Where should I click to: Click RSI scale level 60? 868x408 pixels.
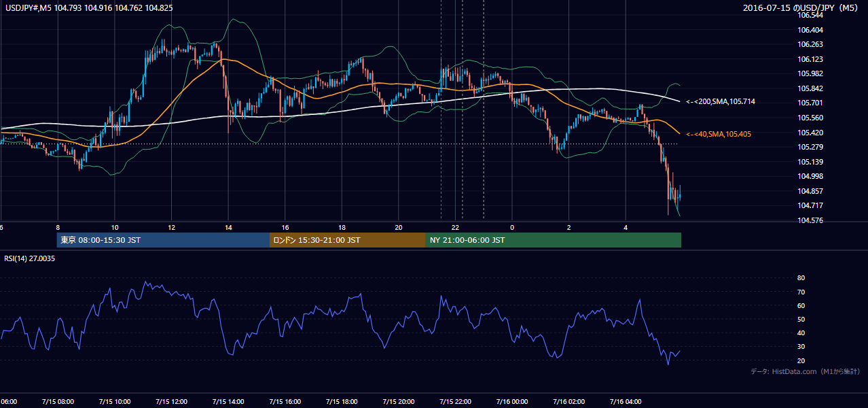801,305
